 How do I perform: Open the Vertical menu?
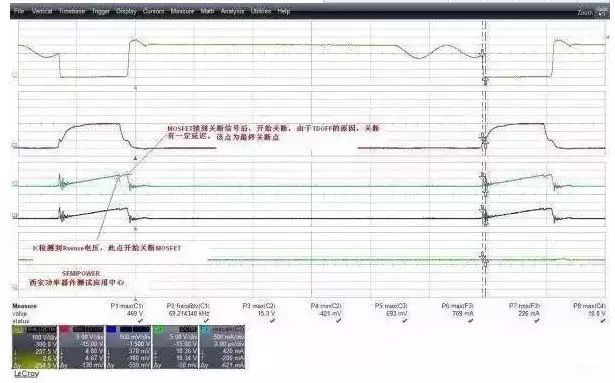tap(42, 11)
